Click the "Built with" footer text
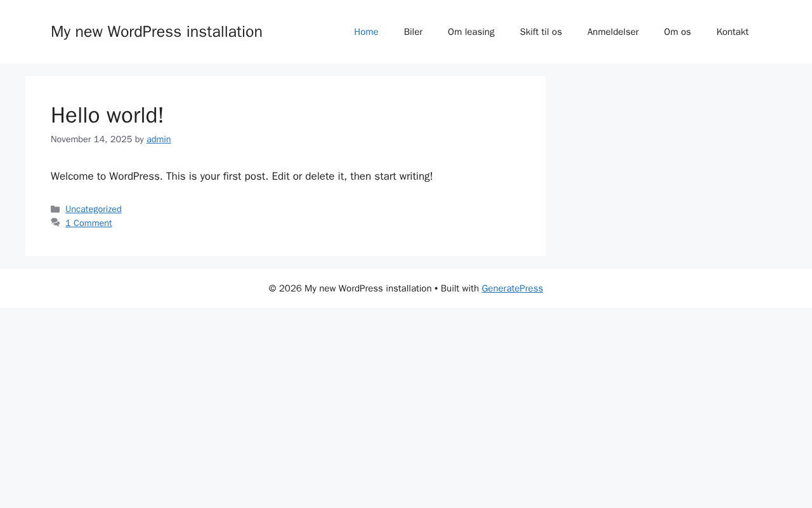Screen dimensions: 812x508 click(460, 288)
